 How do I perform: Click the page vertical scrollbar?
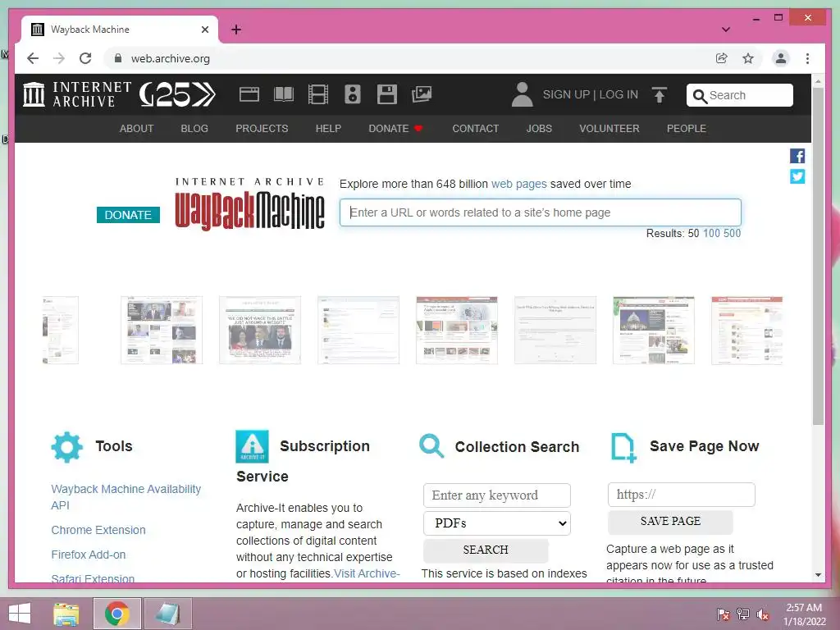tap(818, 256)
